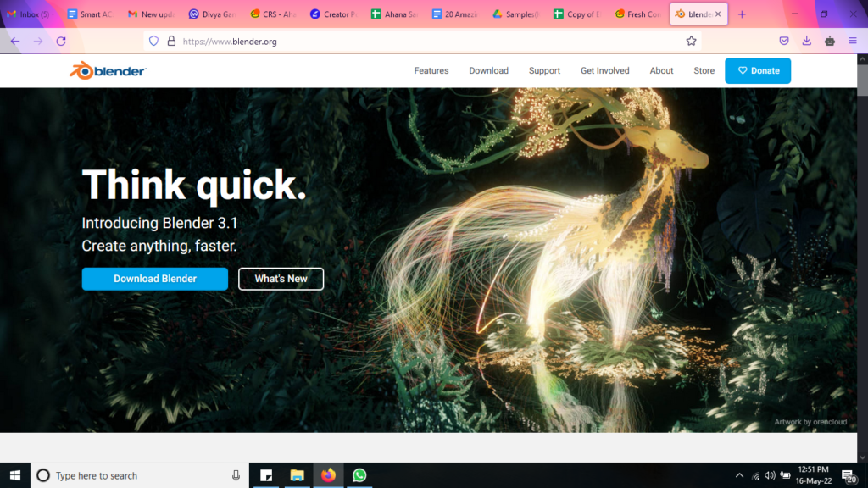Open the Sticky Notes taskbar app

click(266, 475)
